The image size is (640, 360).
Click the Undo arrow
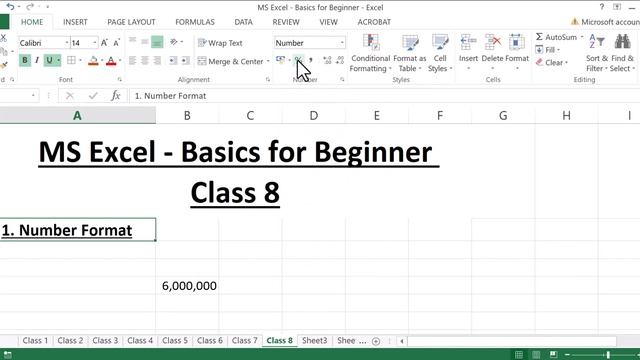coord(11,7)
